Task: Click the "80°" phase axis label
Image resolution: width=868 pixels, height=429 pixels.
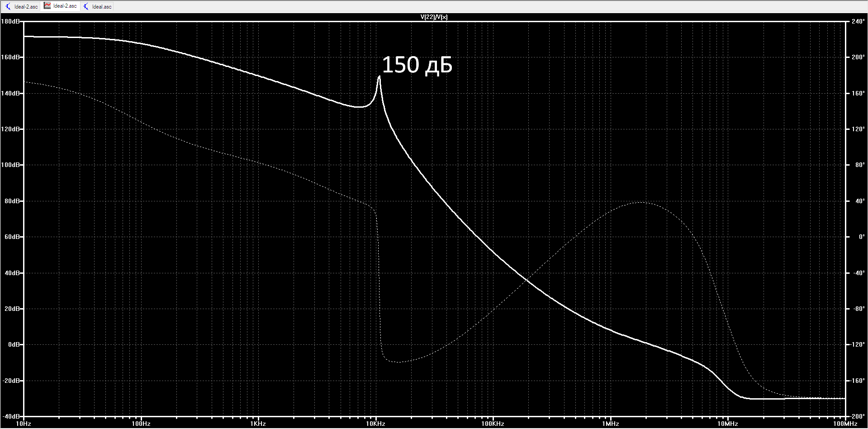Action: pos(860,165)
